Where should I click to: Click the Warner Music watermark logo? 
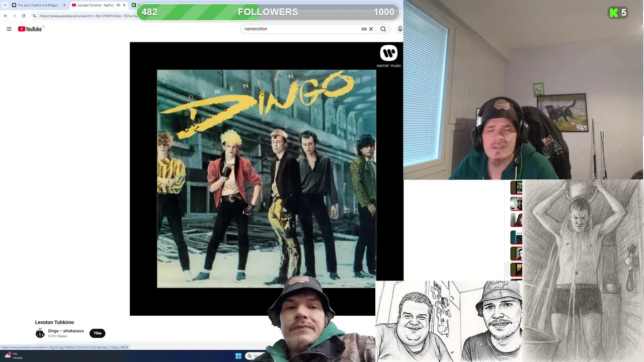(x=388, y=56)
